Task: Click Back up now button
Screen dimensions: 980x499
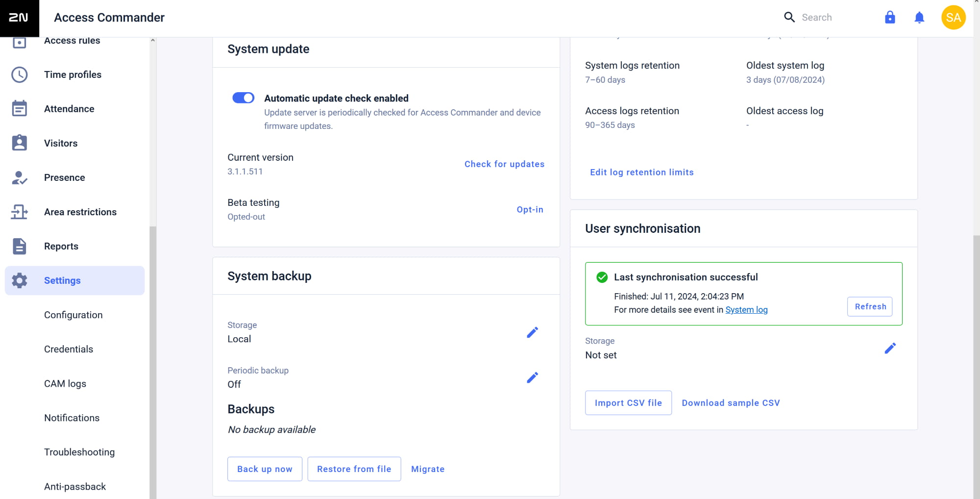Action: (265, 469)
